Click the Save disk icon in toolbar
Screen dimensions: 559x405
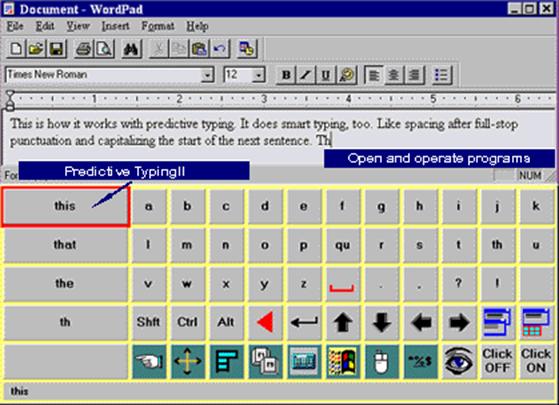pos(56,49)
